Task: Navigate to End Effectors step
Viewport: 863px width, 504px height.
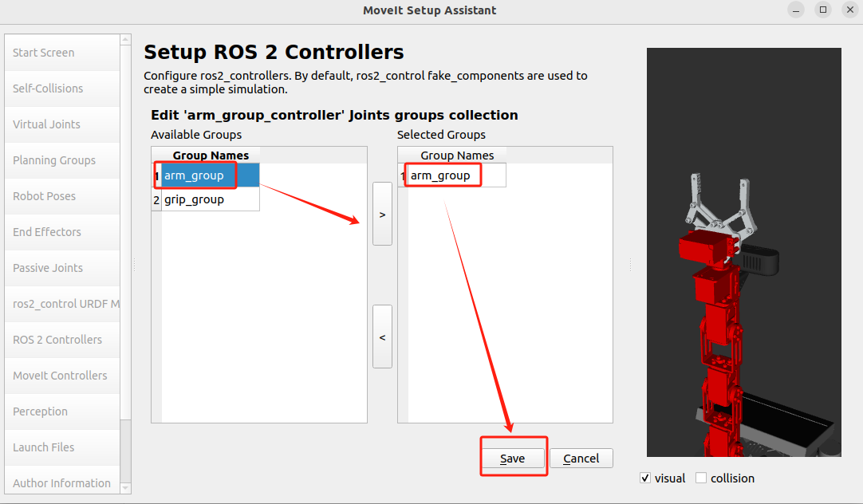Action: coord(62,231)
